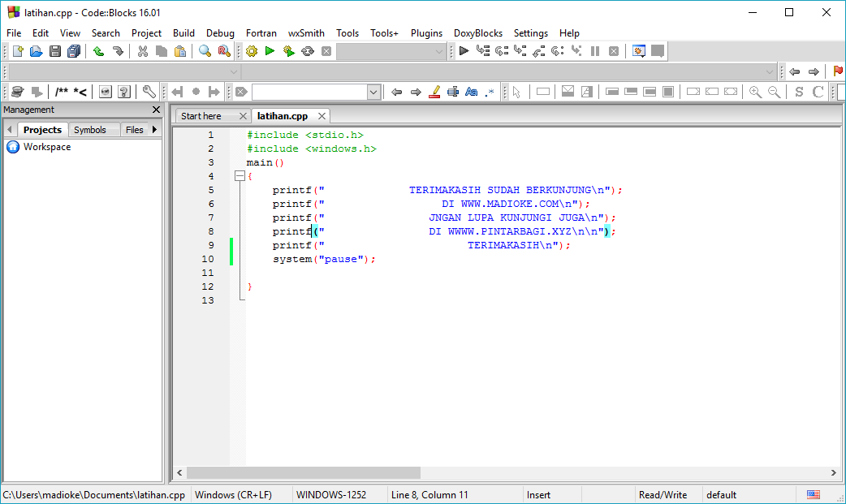Image resolution: width=846 pixels, height=504 pixels.
Task: Create a new file
Action: click(x=17, y=50)
